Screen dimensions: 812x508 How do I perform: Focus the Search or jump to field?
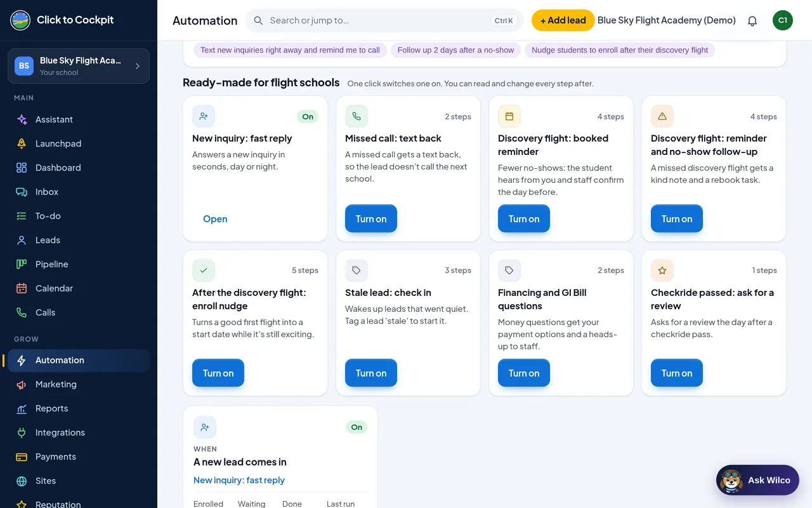[x=384, y=20]
